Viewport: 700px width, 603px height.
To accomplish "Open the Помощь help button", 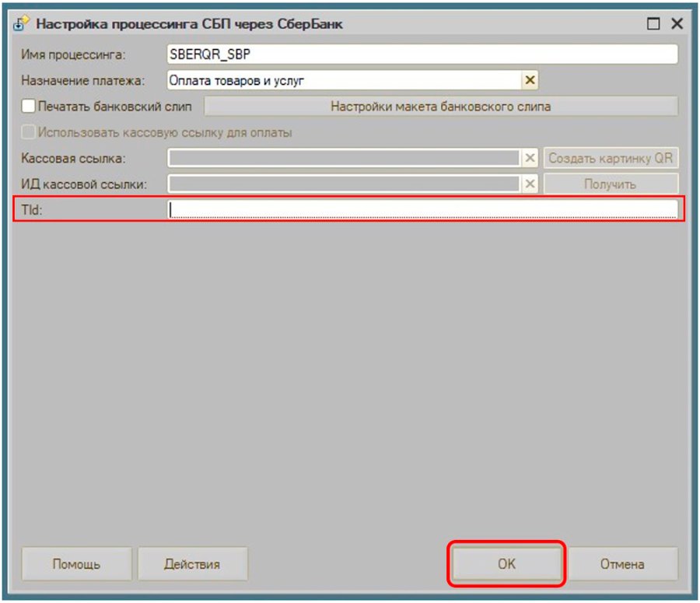I will (x=76, y=563).
